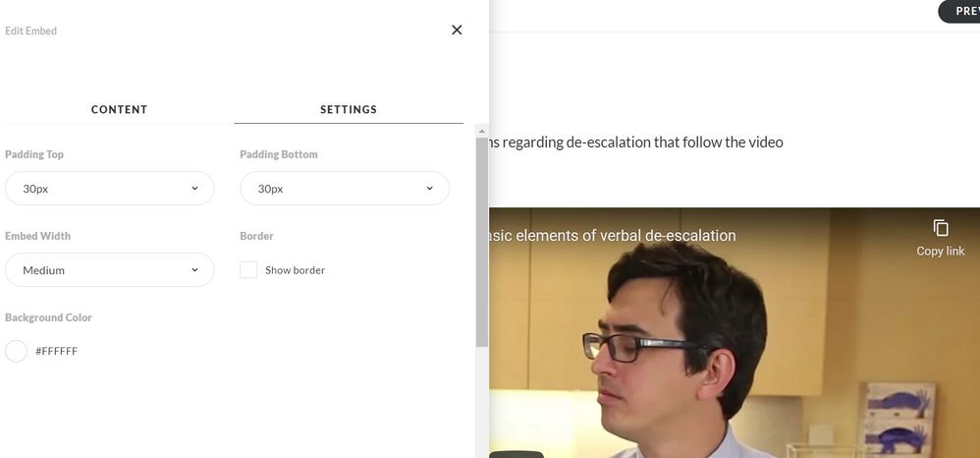Click the chevron arrow in Padding Top field

(194, 189)
